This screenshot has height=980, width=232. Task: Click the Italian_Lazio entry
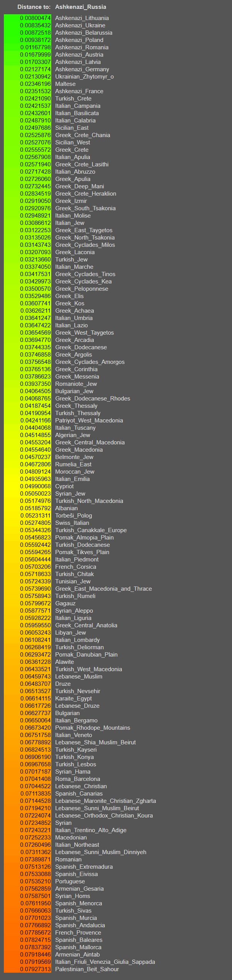point(71,325)
